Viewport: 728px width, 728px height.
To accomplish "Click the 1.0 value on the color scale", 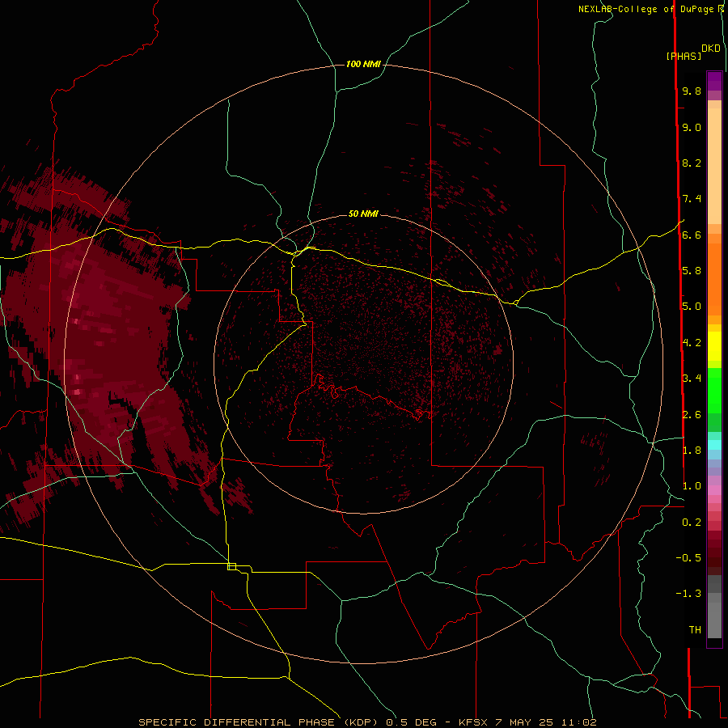I will pyautogui.click(x=692, y=486).
